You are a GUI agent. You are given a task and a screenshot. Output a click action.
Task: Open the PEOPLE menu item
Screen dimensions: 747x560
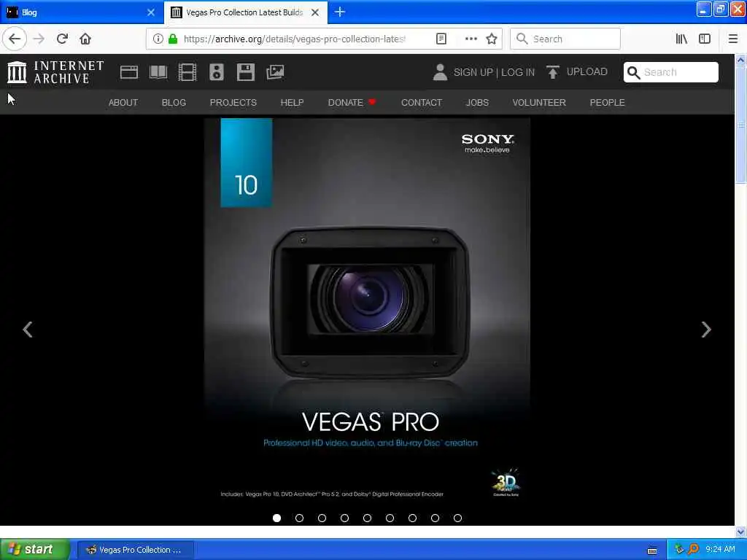click(608, 102)
